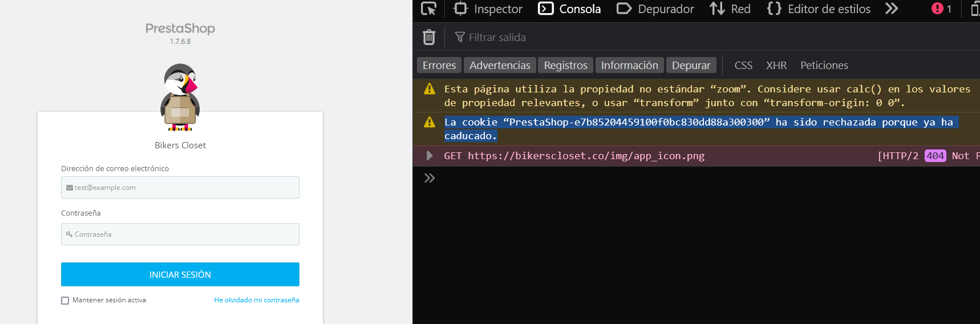Switch to the Consola tab
This screenshot has width=980, height=324.
(x=569, y=9)
